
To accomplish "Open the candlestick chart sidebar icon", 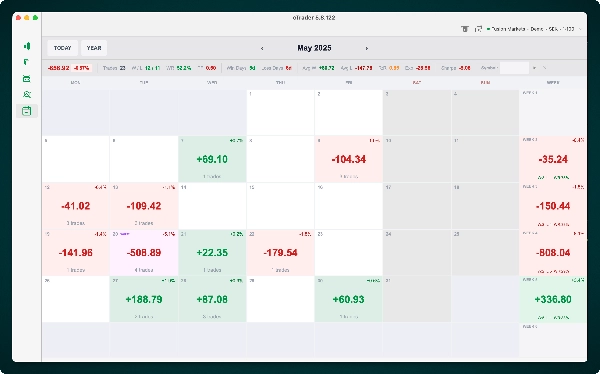I will 27,46.
